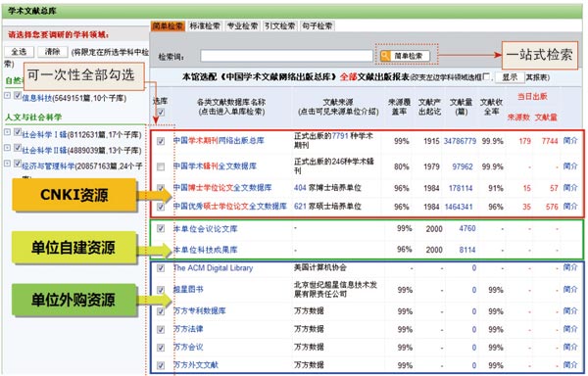Open 中国博士学位论文全文数据库 link

[x=222, y=188]
